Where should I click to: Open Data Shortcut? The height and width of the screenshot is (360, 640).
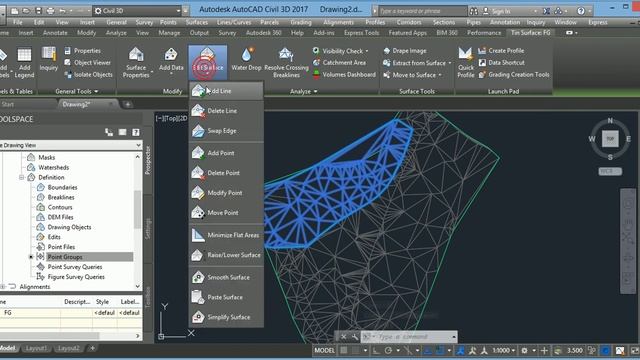coord(502,62)
